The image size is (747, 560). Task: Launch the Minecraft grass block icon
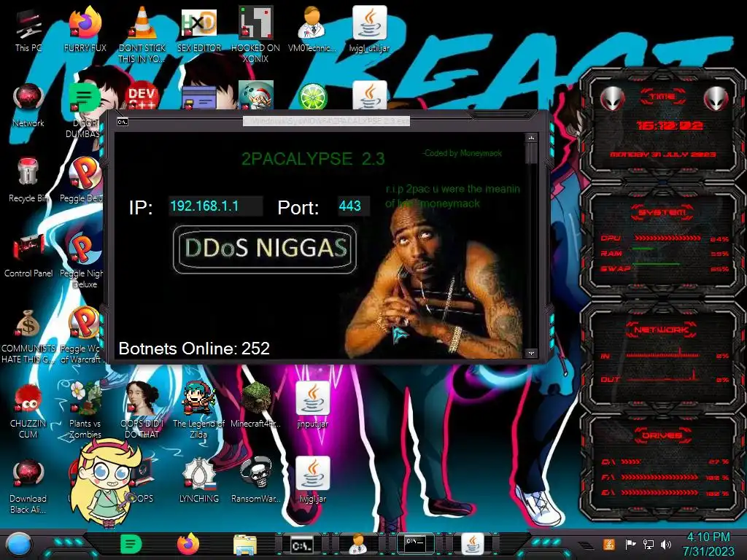tap(255, 405)
